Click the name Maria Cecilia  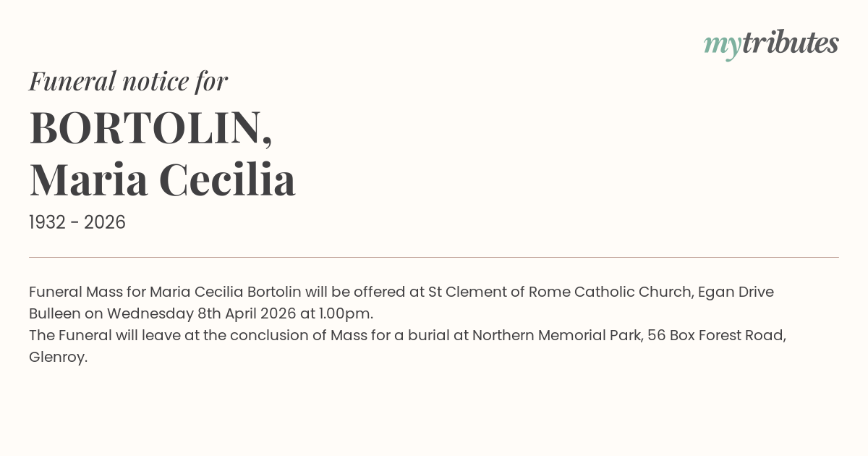click(162, 180)
